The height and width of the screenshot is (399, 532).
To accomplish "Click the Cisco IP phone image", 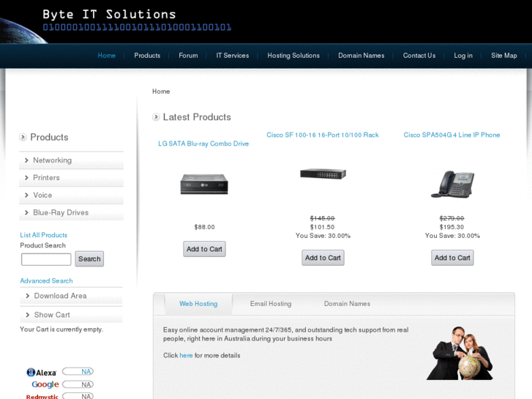I will point(452,184).
